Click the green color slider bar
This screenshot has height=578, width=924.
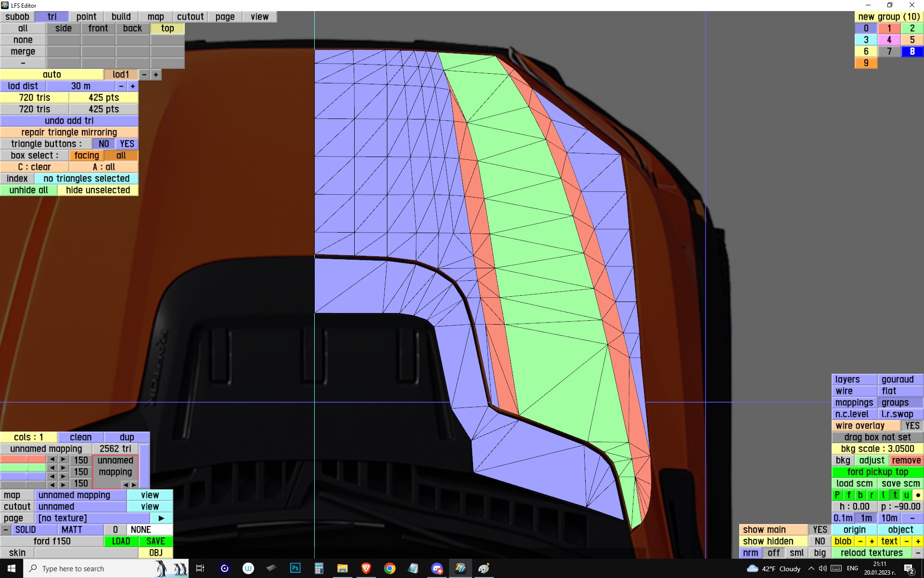click(23, 468)
